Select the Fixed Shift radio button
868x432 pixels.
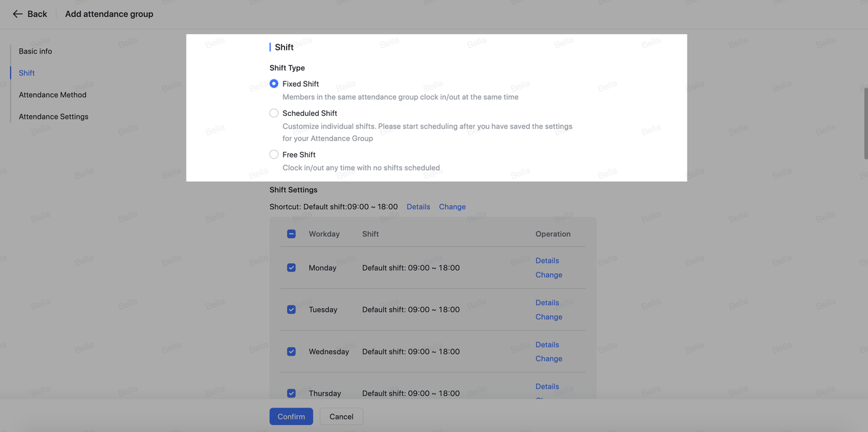pos(274,84)
